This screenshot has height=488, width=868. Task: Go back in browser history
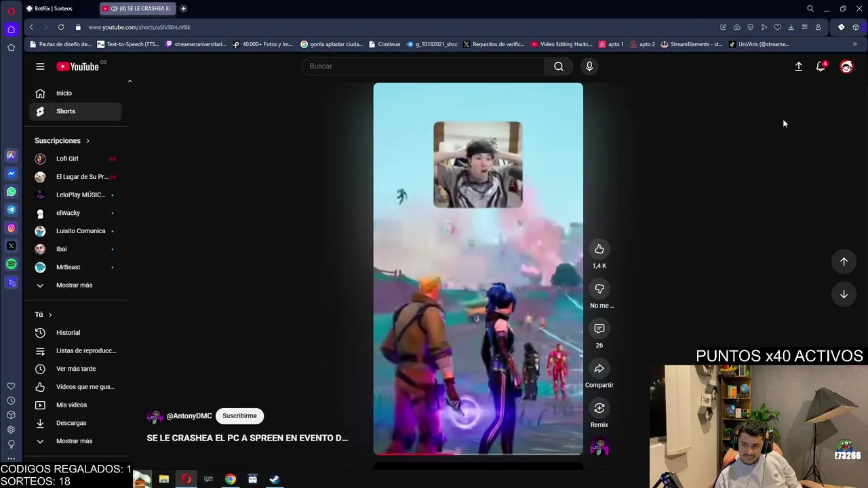(x=31, y=27)
